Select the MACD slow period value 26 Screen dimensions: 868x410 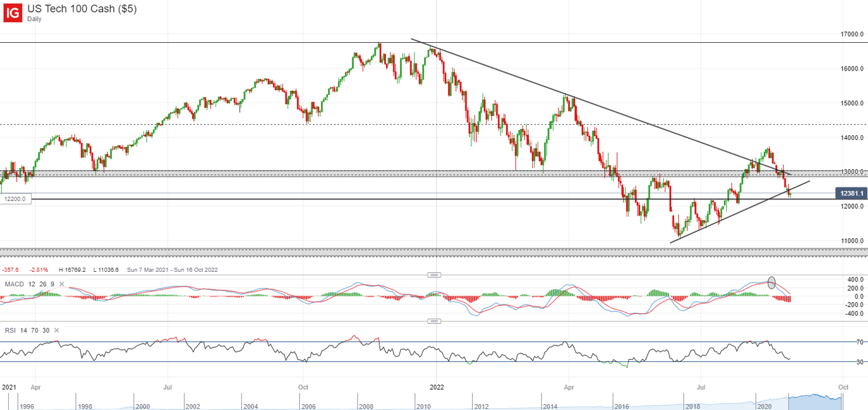click(x=42, y=285)
